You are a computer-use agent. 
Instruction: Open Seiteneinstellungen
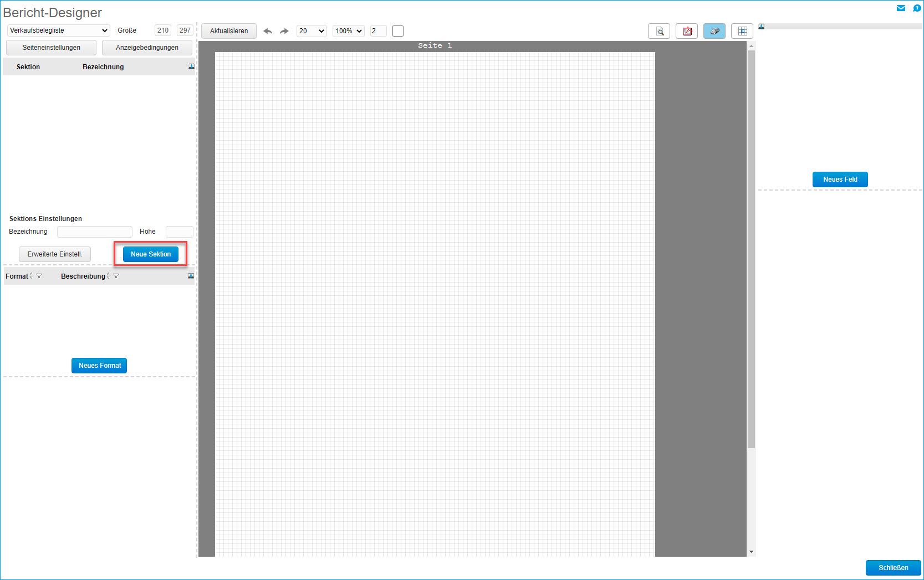(51, 48)
